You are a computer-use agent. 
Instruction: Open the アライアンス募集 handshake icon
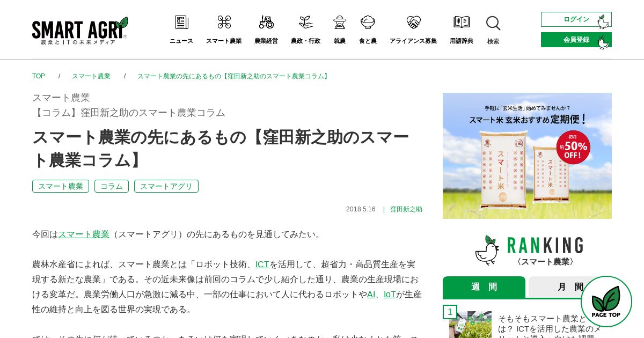pyautogui.click(x=413, y=23)
